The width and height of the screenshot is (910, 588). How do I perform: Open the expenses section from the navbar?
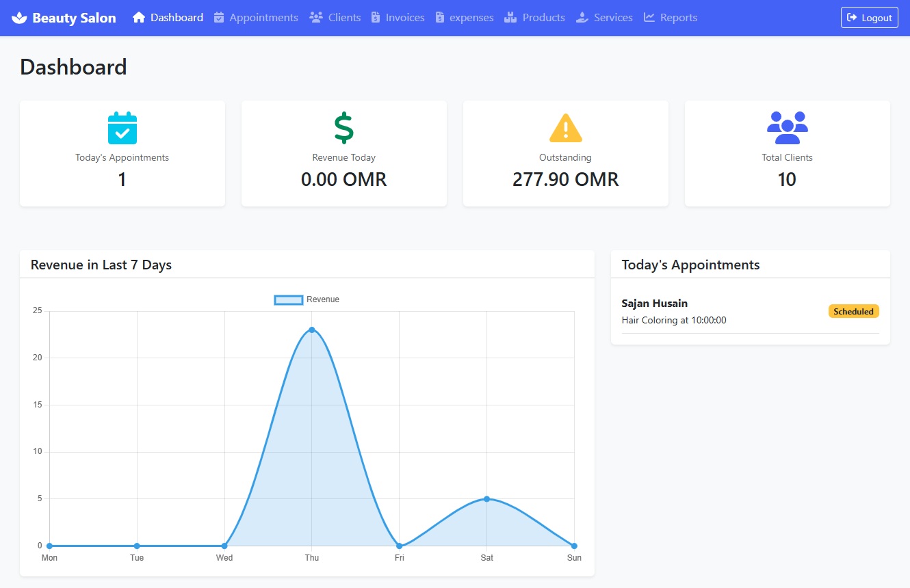465,17
